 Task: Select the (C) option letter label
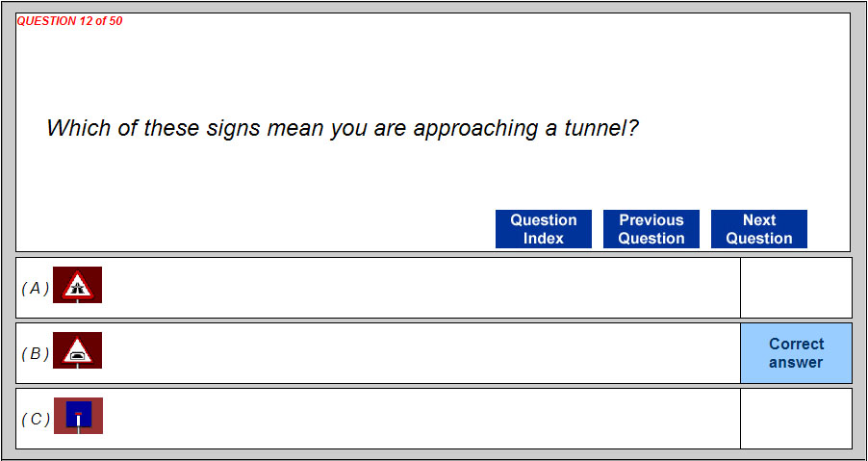coord(35,419)
